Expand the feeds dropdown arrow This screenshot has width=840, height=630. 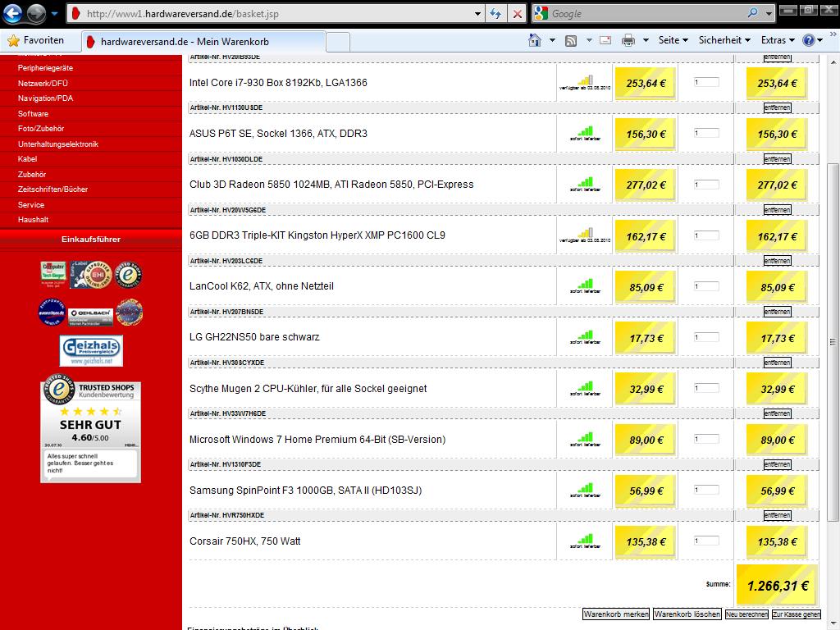[x=589, y=40]
